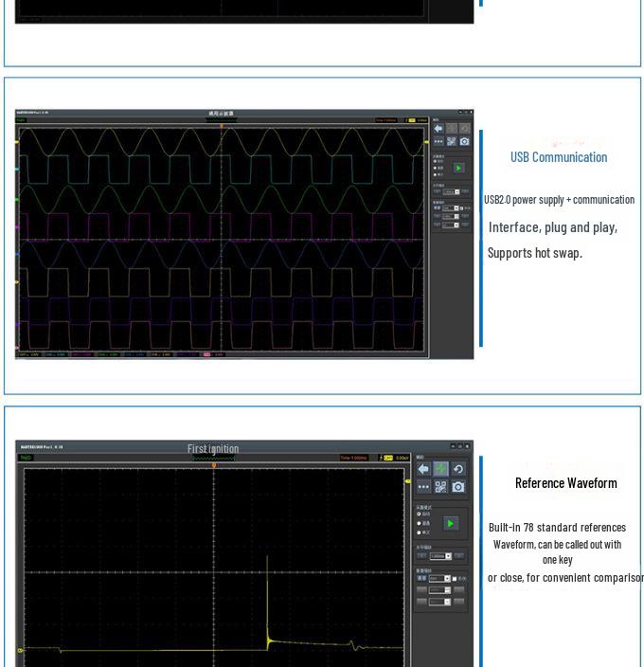Image resolution: width=644 pixels, height=667 pixels.
Task: Open horizontal timebase dropdown in First ignition window
Action: pyautogui.click(x=440, y=556)
